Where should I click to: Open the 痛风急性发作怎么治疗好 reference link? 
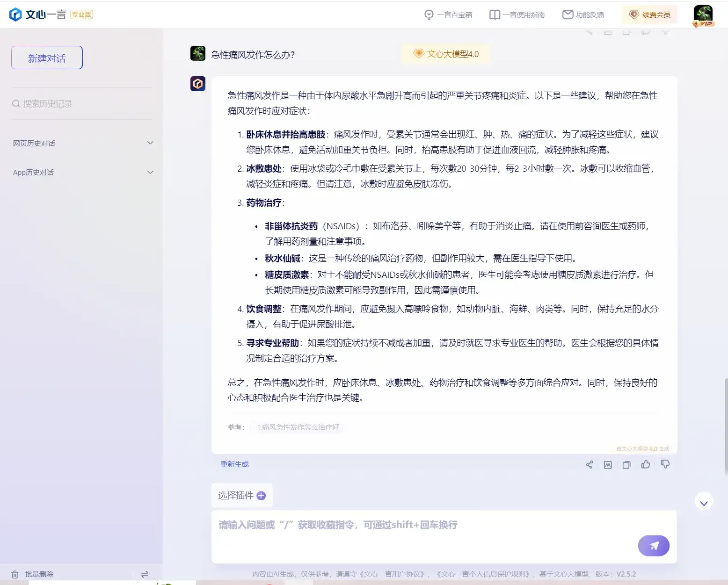point(298,427)
